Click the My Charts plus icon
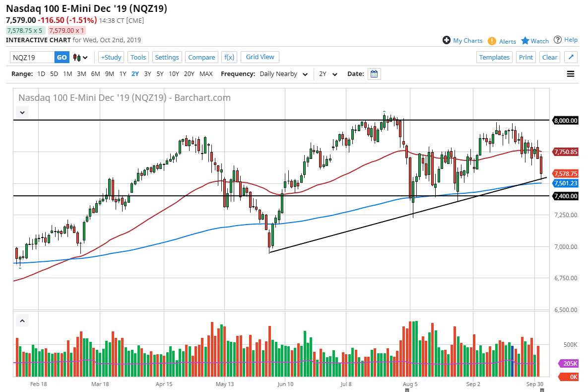Image resolution: width=588 pixels, height=392 pixels. (x=447, y=40)
